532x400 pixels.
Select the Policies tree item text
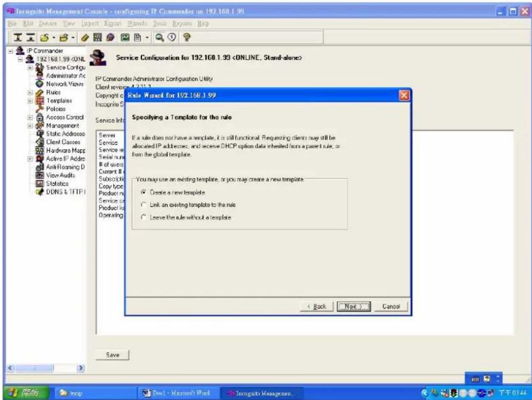pyautogui.click(x=56, y=109)
